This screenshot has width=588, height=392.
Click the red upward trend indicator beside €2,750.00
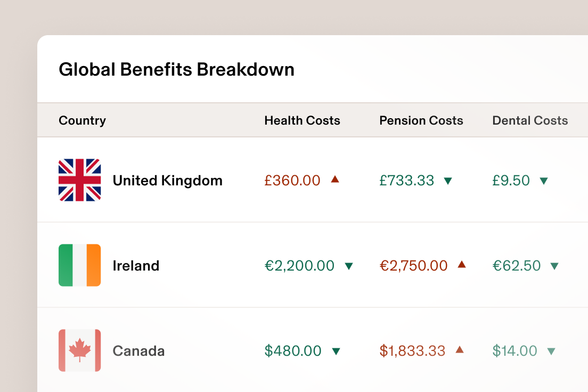[x=462, y=265]
